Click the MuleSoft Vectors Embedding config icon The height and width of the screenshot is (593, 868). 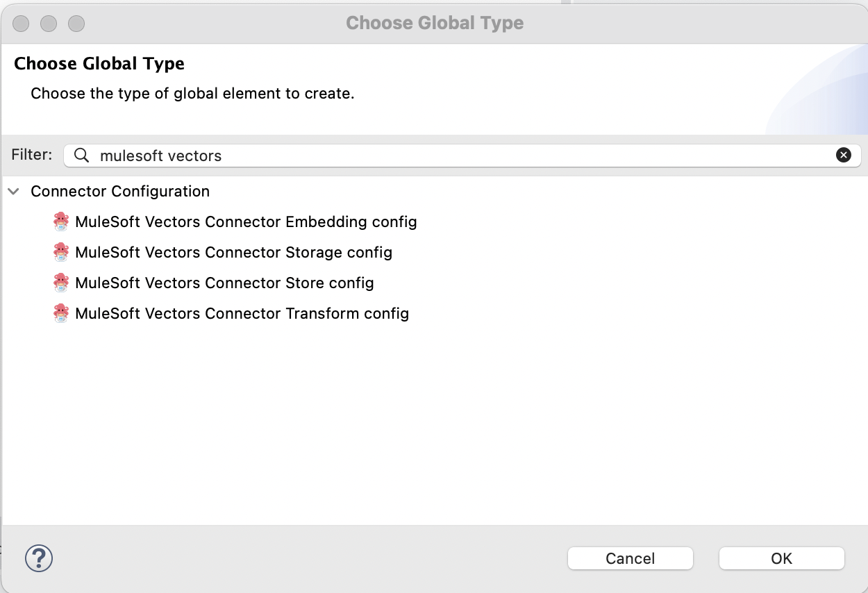click(61, 222)
